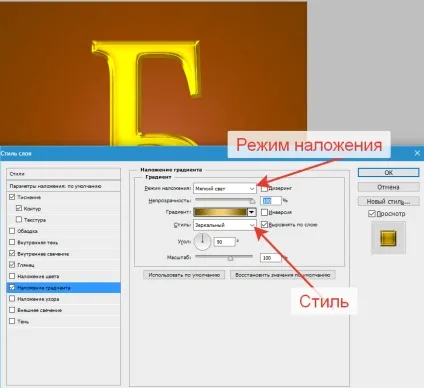Click the Масштаб value field
This screenshot has height=388, width=424.
(x=271, y=258)
